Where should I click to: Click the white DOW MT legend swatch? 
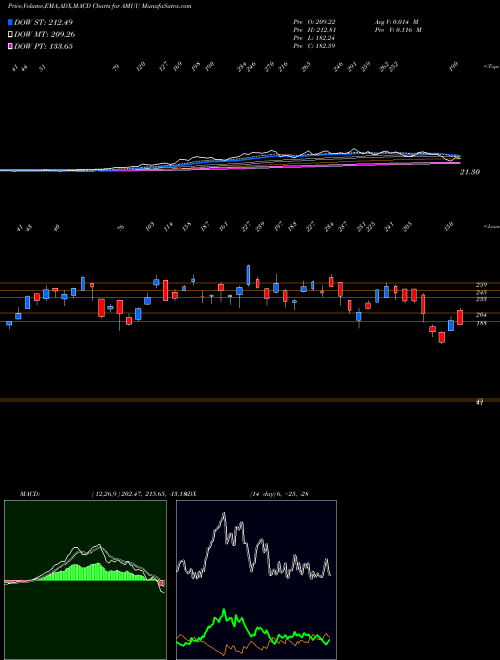pyautogui.click(x=11, y=35)
